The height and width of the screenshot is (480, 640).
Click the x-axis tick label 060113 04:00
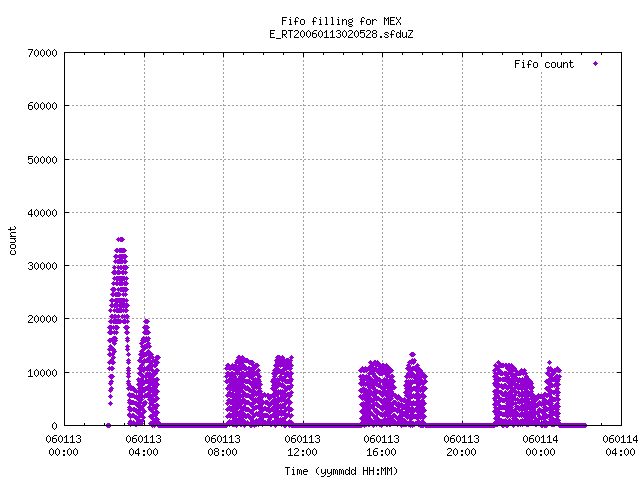(x=143, y=446)
